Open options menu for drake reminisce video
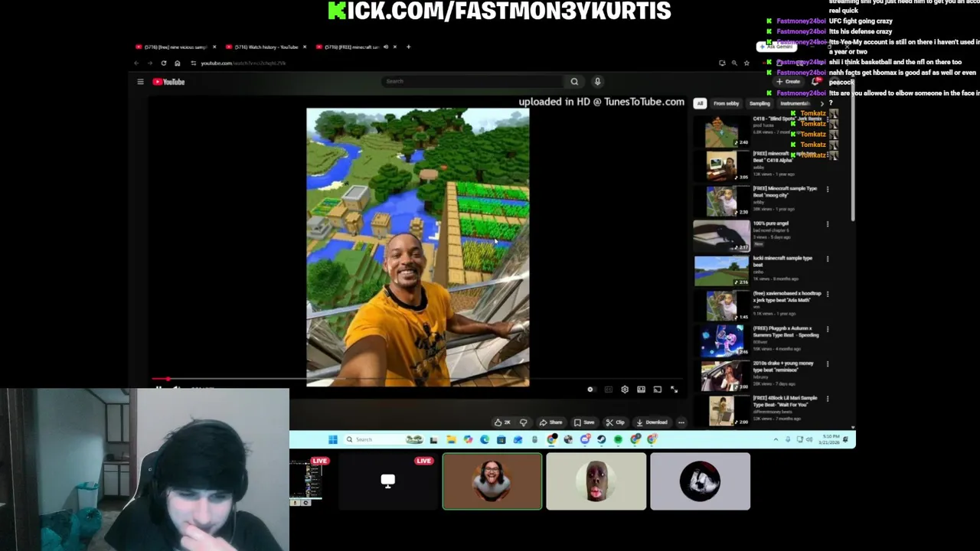The image size is (980, 551). pos(828,364)
